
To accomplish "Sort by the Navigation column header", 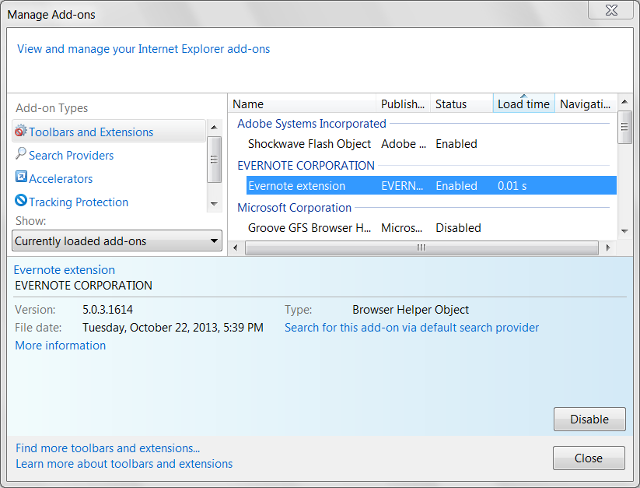I will (x=585, y=104).
